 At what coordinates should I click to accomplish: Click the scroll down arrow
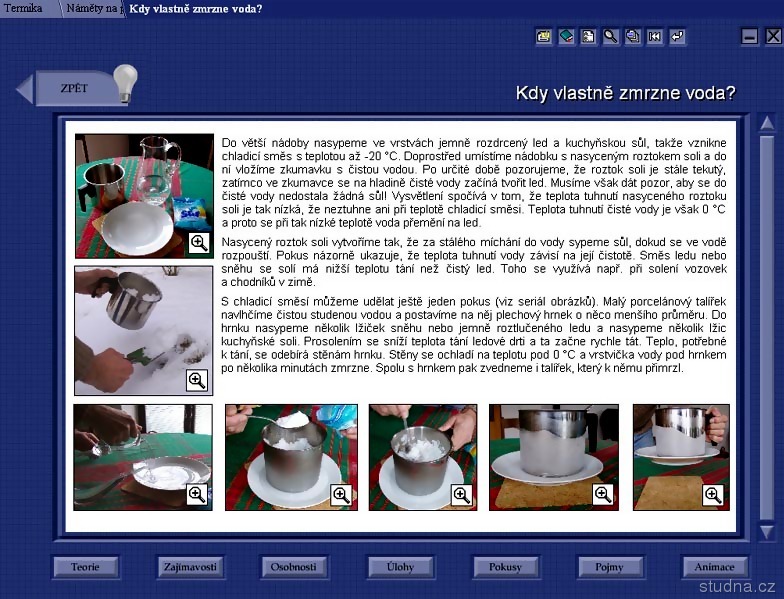tap(767, 532)
